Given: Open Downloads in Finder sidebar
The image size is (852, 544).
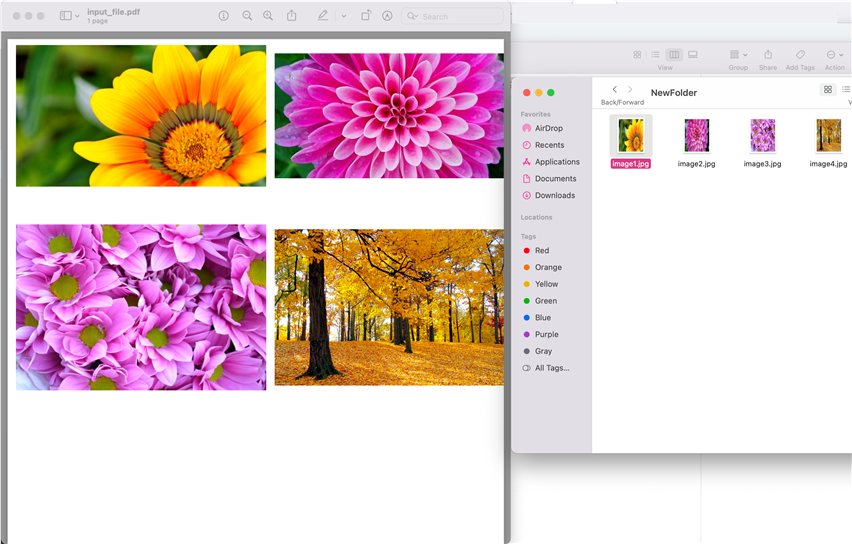Looking at the screenshot, I should pyautogui.click(x=554, y=195).
